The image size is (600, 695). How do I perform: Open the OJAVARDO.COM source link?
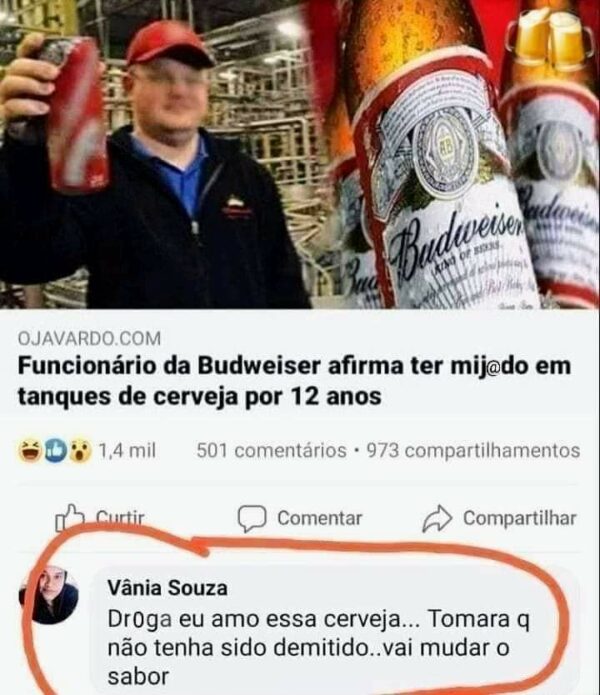point(89,339)
